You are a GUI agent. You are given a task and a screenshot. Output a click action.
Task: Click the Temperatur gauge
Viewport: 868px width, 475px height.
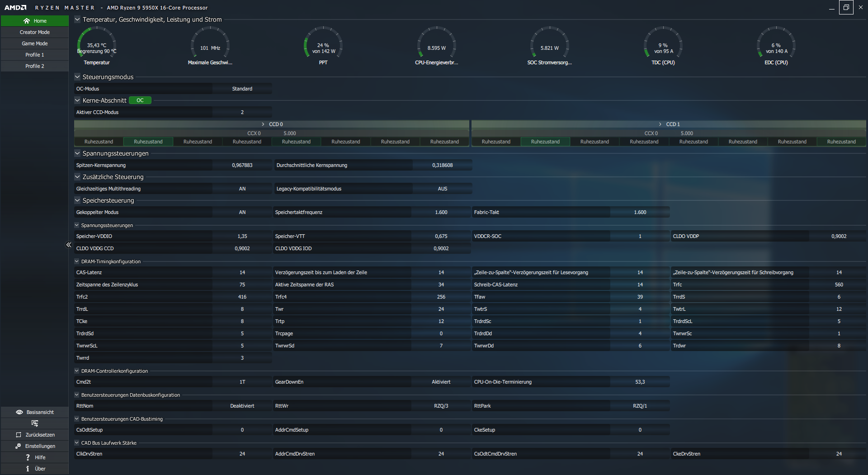[97, 46]
